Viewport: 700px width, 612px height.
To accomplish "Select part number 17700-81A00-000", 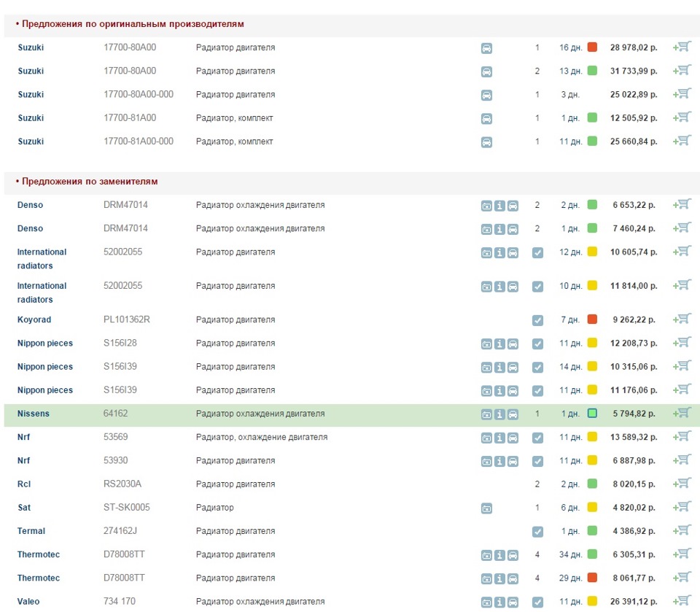I will 139,142.
